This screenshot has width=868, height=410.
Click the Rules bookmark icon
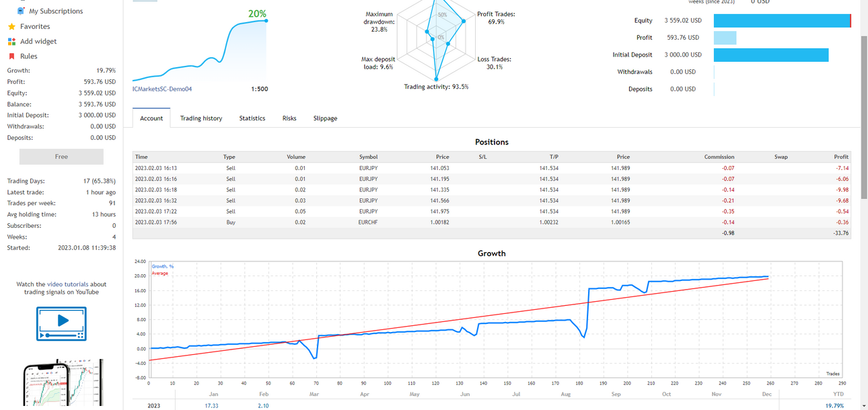[x=11, y=56]
